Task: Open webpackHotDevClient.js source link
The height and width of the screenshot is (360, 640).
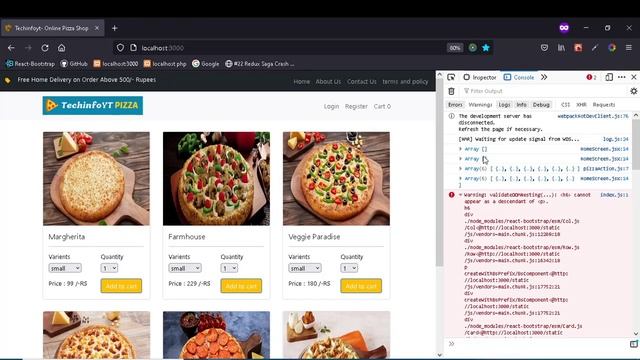Action: 593,116
